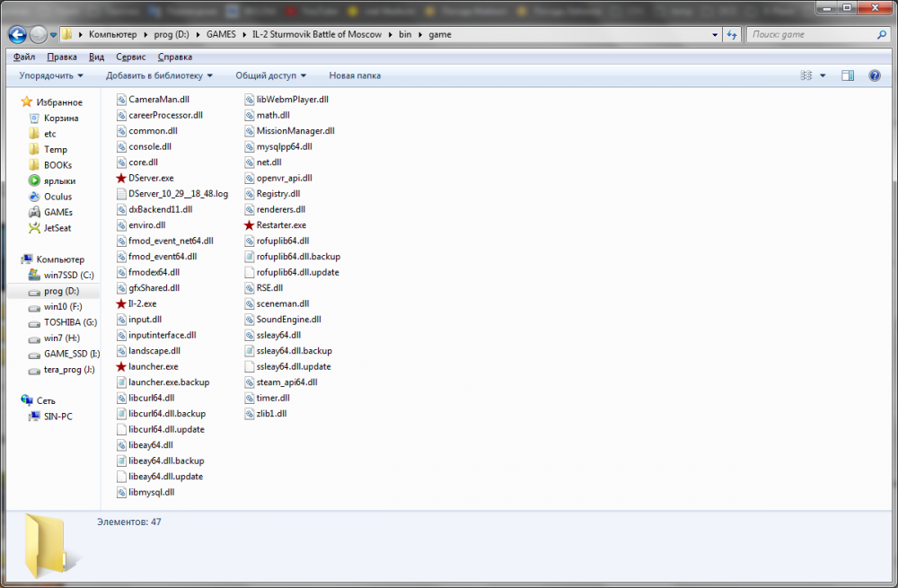Show the preview pane
Viewport: 898px width, 588px height.
tap(847, 75)
